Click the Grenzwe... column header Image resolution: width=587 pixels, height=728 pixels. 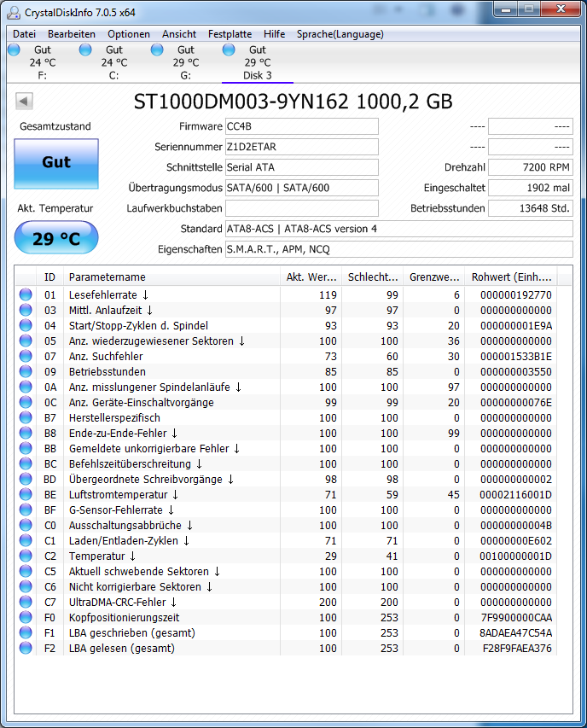tap(434, 277)
